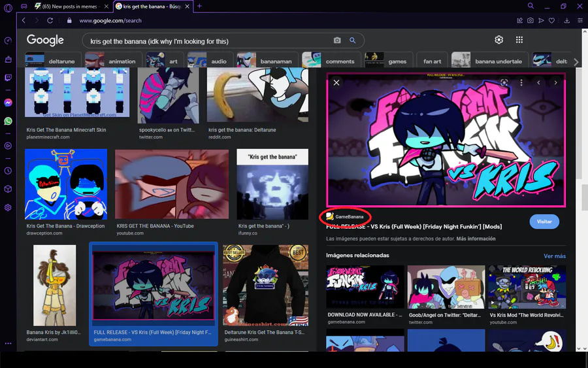
Task: Close the image preview panel
Action: pyautogui.click(x=336, y=82)
